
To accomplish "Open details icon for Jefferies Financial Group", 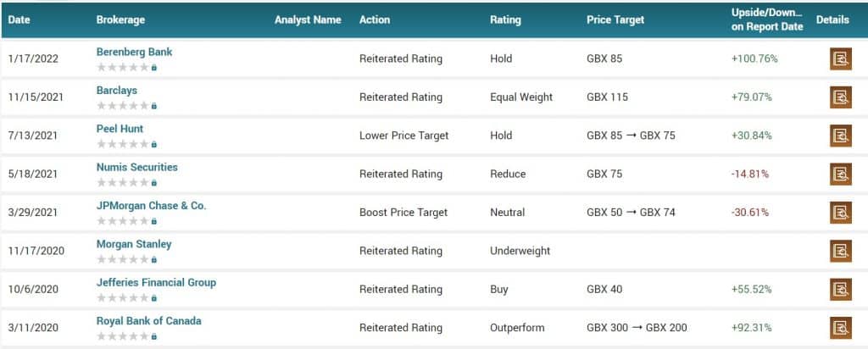I will pos(840,289).
